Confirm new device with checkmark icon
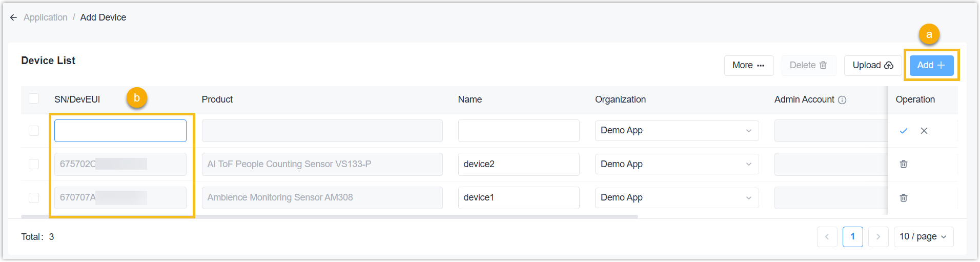 coord(904,131)
